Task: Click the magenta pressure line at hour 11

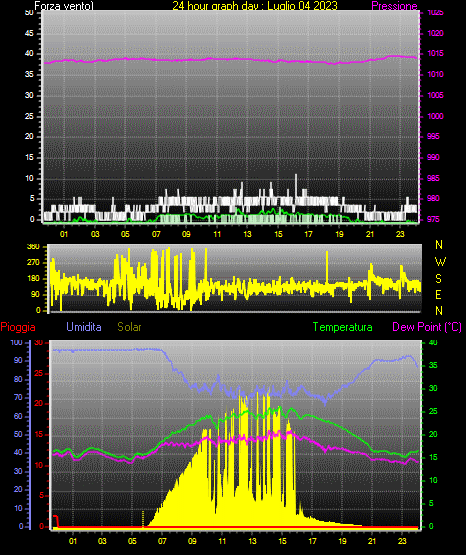Action: pos(217,59)
